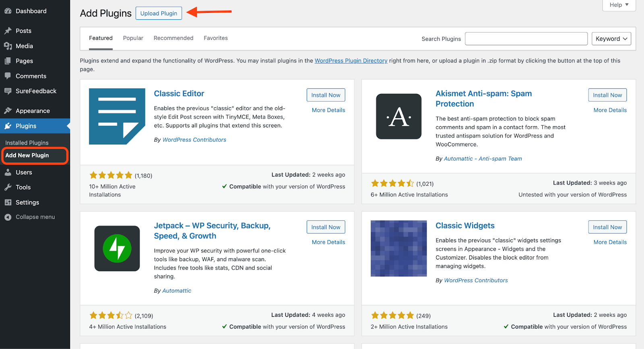Click the Classic Widgets title link
This screenshot has height=349, width=644.
click(x=465, y=226)
